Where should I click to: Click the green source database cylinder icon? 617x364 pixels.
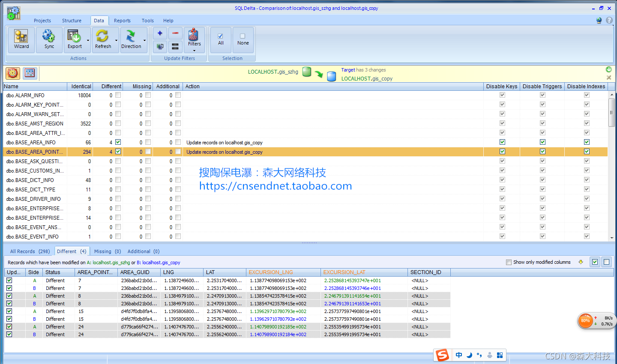(307, 72)
